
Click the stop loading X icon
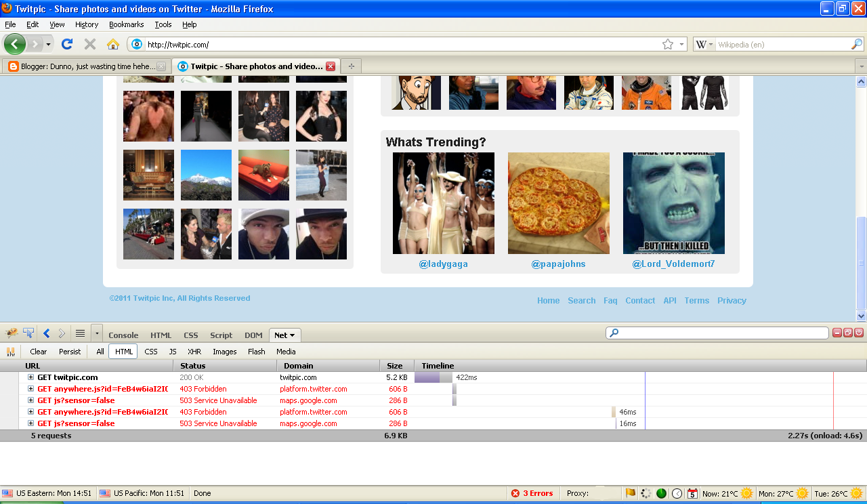(x=90, y=44)
